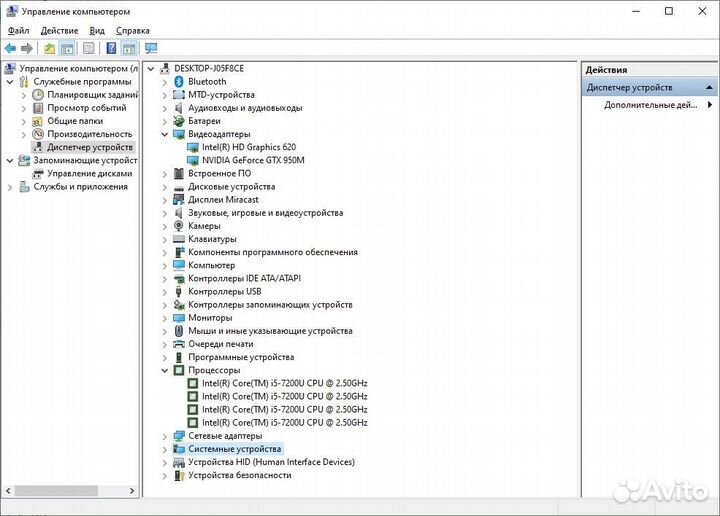Collapse Диспетчер устройств actions section arrow

pos(709,87)
